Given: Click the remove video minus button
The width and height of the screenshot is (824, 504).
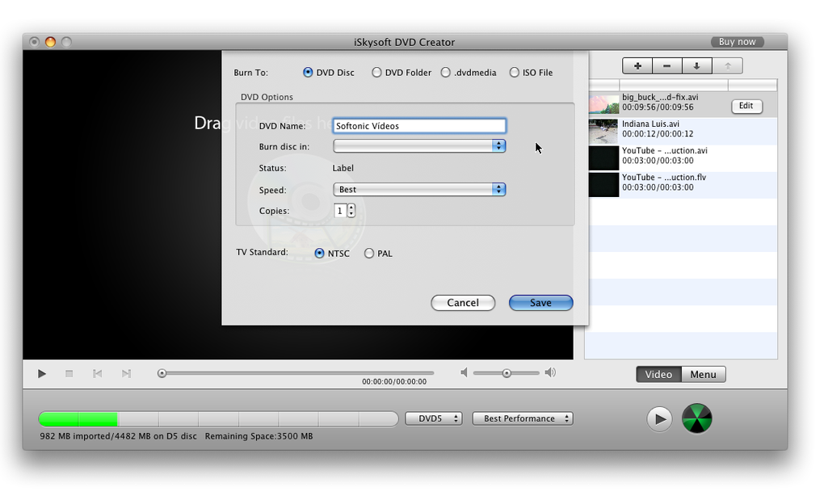Looking at the screenshot, I should [666, 66].
